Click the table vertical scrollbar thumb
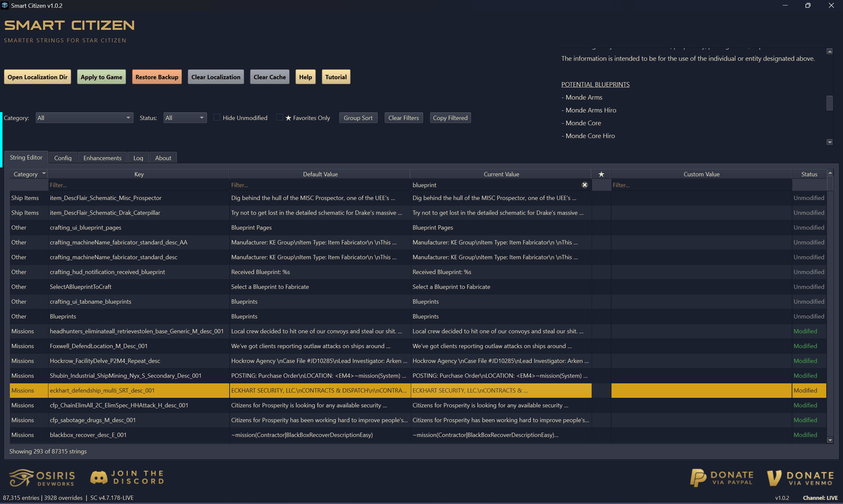 click(830, 184)
